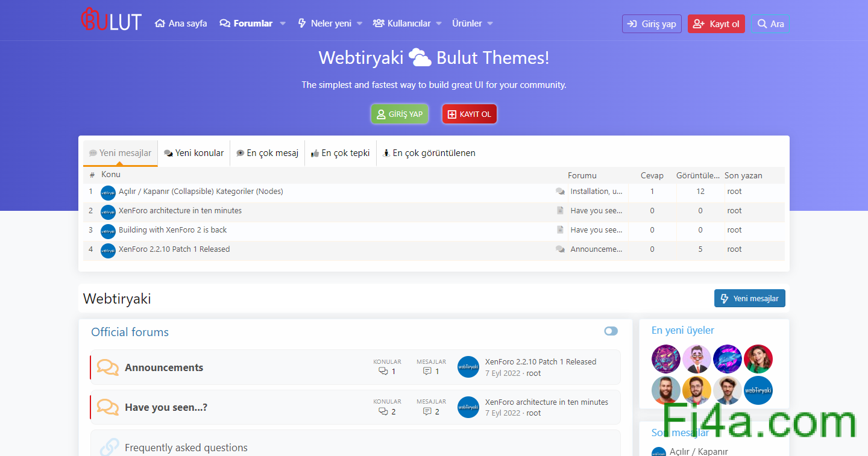The image size is (868, 456).
Task: Click the avatar beside Announcements latest post
Action: coord(468,367)
